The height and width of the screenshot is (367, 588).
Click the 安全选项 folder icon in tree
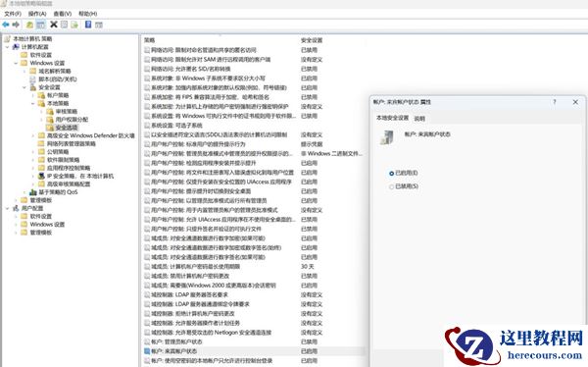click(x=50, y=128)
